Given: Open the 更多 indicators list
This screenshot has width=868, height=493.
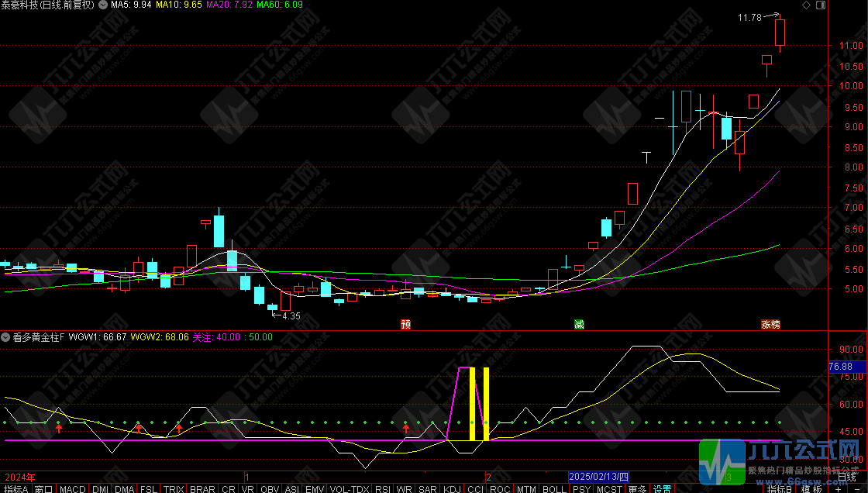Looking at the screenshot, I should coord(637,488).
